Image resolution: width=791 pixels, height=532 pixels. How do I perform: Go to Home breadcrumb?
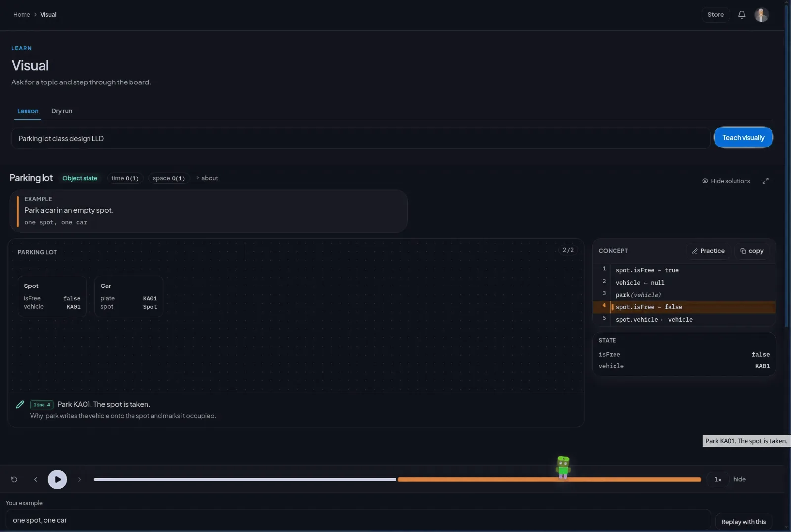click(x=22, y=15)
